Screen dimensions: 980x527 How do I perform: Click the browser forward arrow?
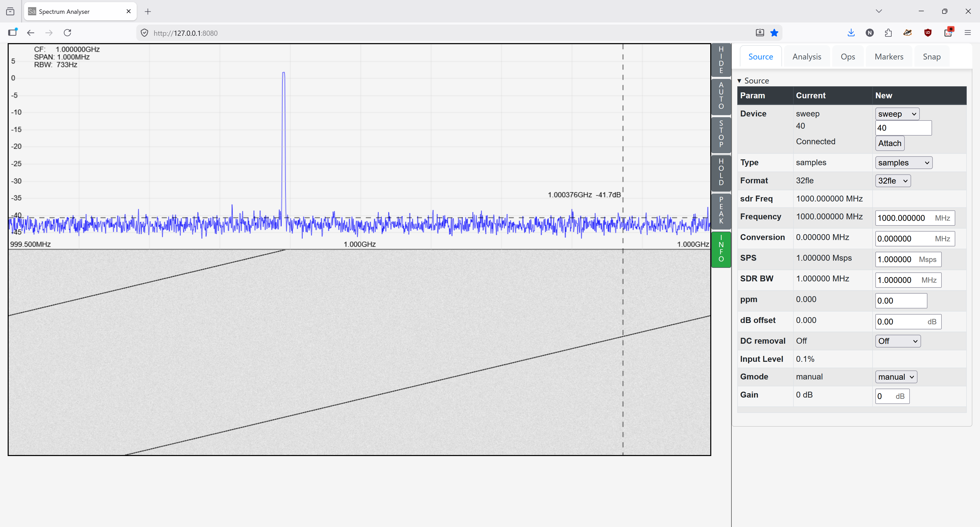point(49,33)
